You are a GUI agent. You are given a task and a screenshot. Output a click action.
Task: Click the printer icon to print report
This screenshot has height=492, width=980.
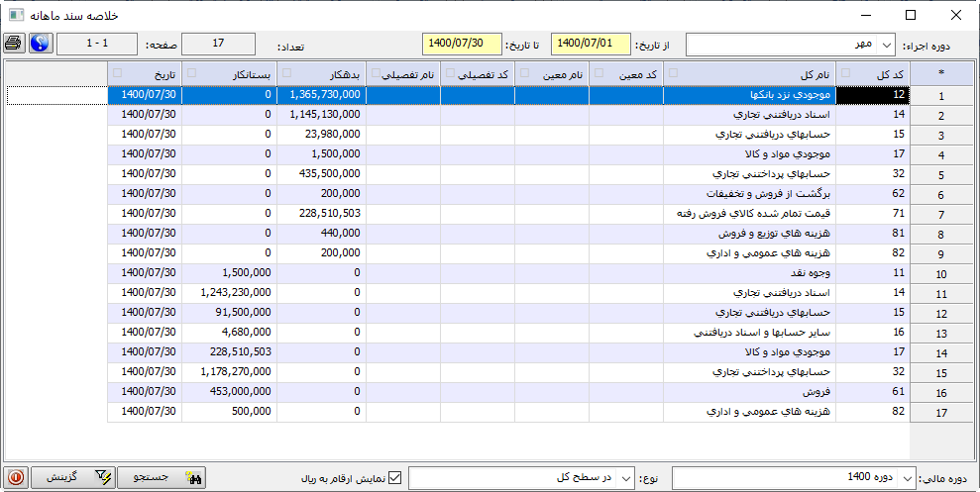(14, 45)
